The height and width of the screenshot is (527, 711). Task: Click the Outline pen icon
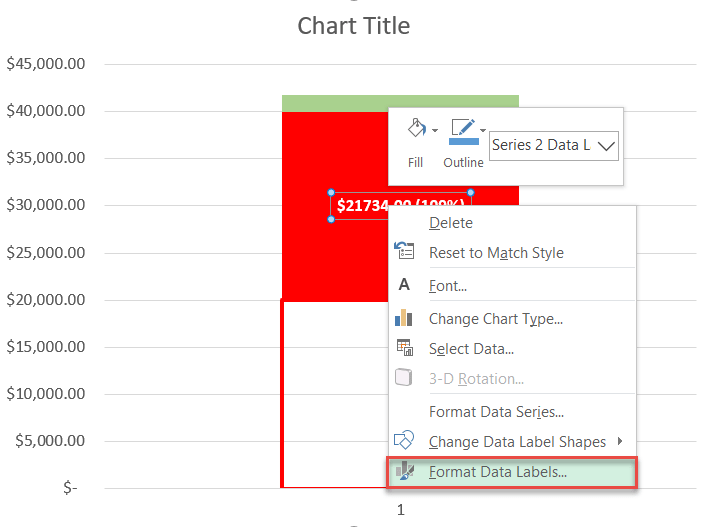click(x=463, y=129)
